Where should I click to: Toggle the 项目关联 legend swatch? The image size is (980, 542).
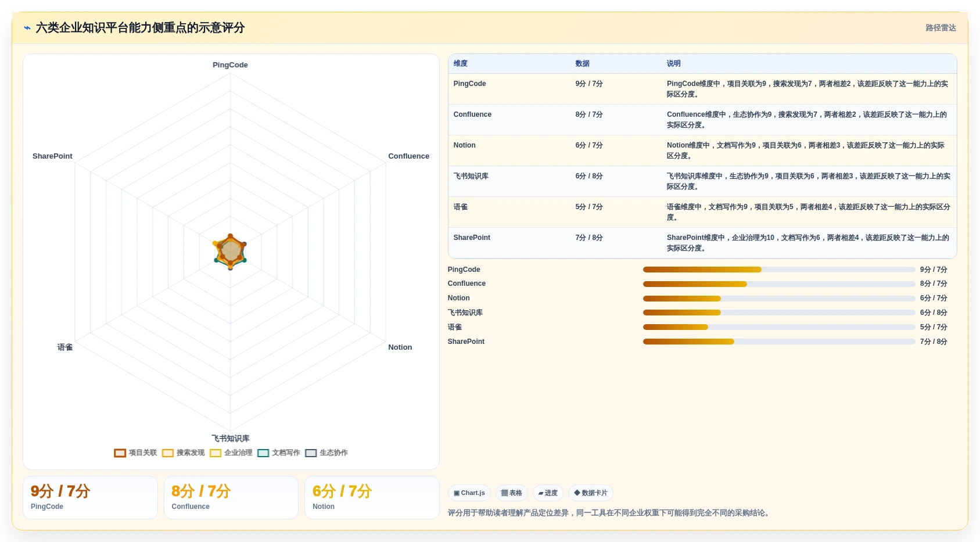[x=120, y=453]
